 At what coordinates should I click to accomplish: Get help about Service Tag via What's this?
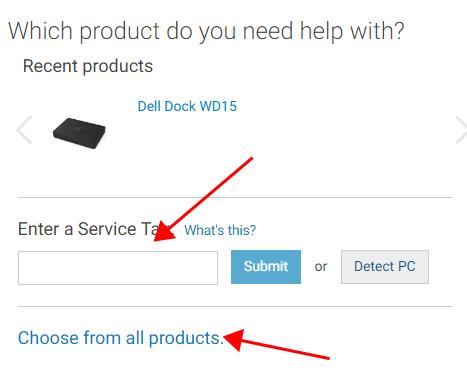tap(220, 230)
